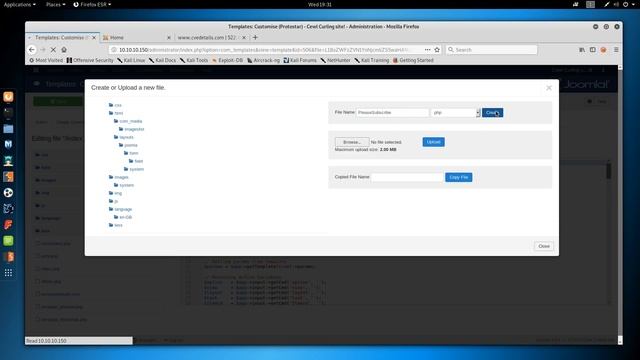Screen dimensions: 640x360
Task: Open the NetHunter bookmark
Action: (335, 60)
